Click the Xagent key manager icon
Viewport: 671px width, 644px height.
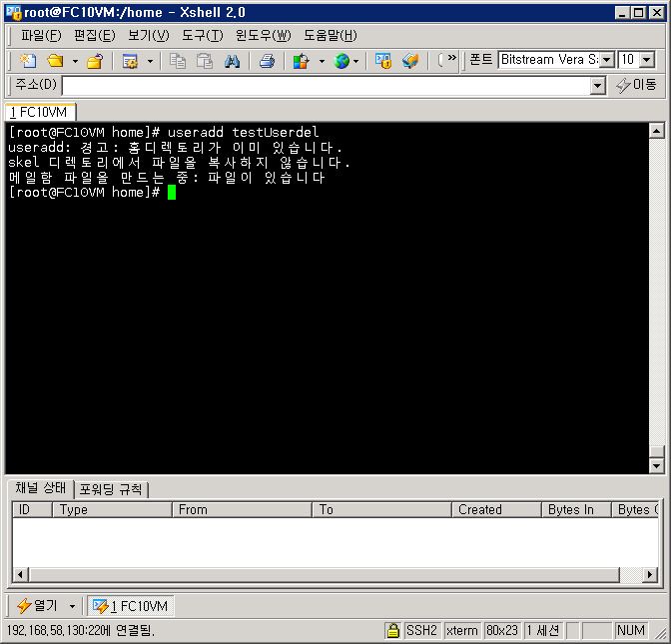click(383, 61)
